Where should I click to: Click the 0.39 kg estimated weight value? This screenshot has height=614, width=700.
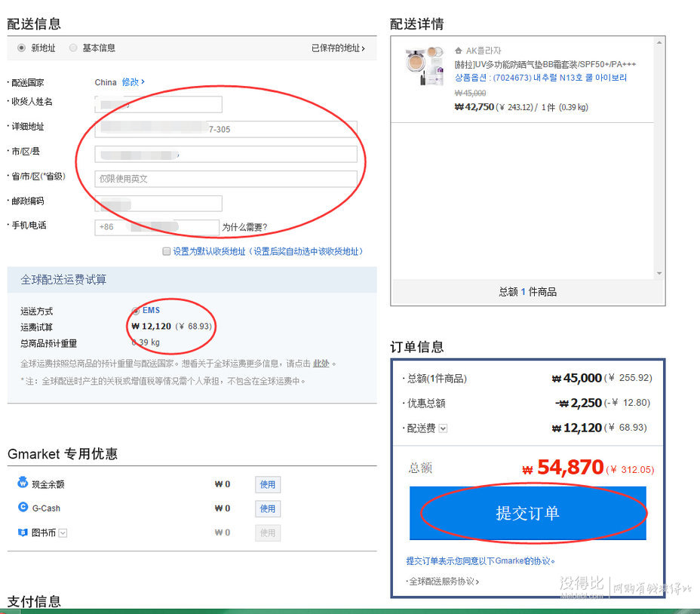pos(146,342)
